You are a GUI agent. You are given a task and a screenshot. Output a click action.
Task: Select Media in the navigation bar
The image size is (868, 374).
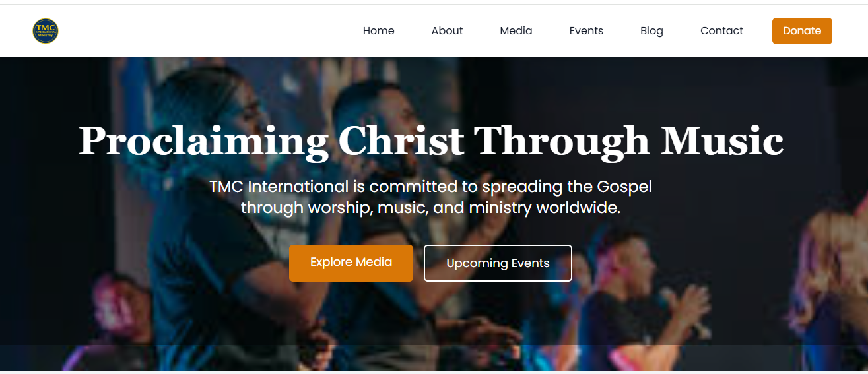(x=516, y=31)
